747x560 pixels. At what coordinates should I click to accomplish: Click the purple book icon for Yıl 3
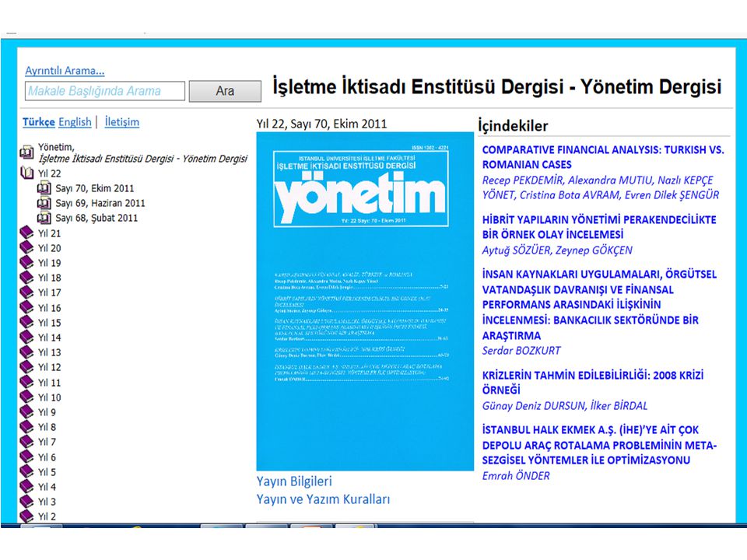point(26,502)
